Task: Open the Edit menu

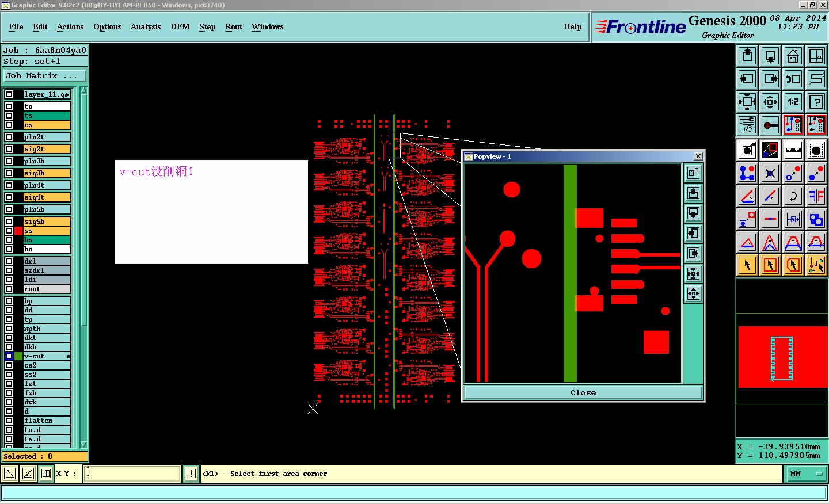Action: point(40,27)
